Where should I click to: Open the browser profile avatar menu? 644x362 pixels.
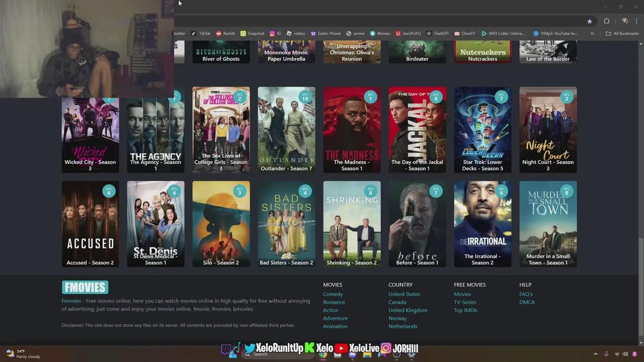624,21
